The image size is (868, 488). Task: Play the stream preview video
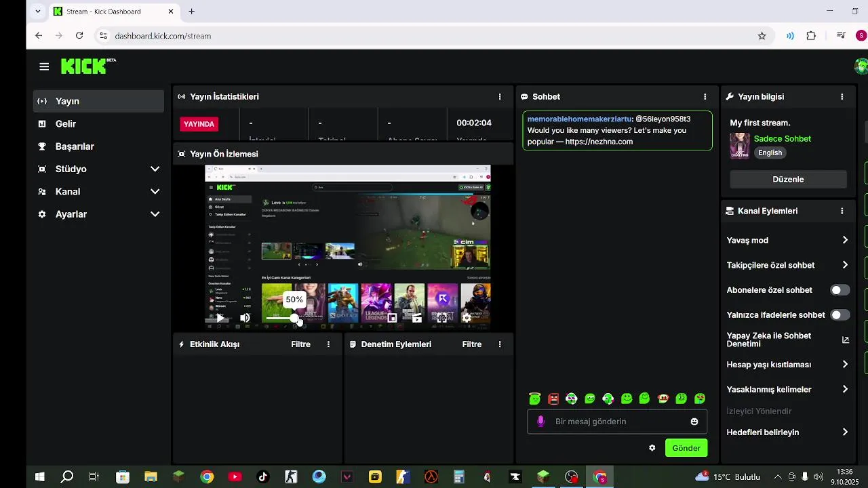click(x=220, y=318)
